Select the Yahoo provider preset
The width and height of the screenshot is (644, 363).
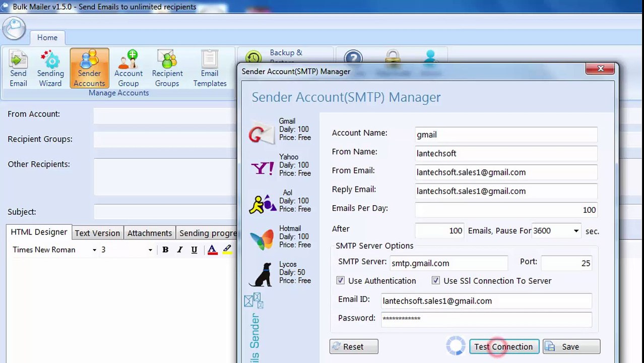(280, 165)
